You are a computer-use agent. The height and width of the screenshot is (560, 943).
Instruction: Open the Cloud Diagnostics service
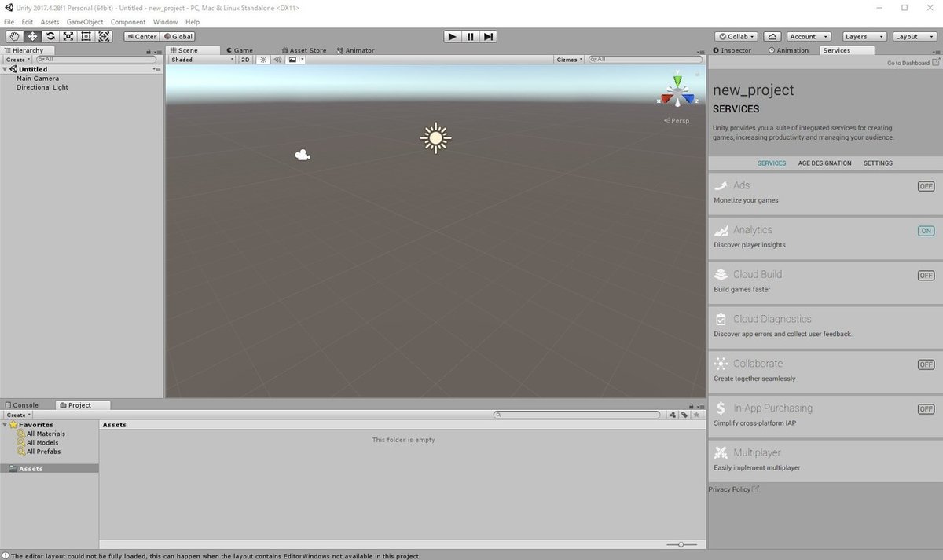pyautogui.click(x=825, y=327)
